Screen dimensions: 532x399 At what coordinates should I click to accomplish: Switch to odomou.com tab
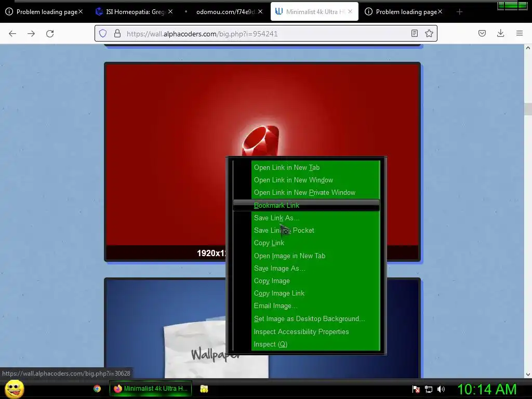(224, 12)
